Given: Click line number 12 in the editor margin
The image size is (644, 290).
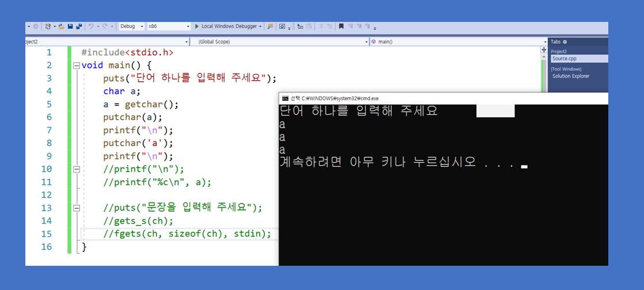Looking at the screenshot, I should pyautogui.click(x=47, y=195).
